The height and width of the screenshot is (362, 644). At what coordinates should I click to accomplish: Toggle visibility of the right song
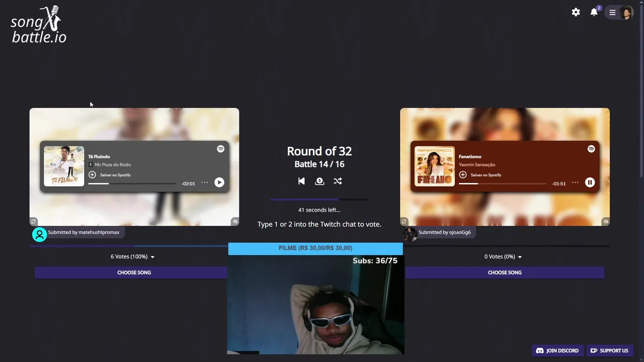click(606, 222)
